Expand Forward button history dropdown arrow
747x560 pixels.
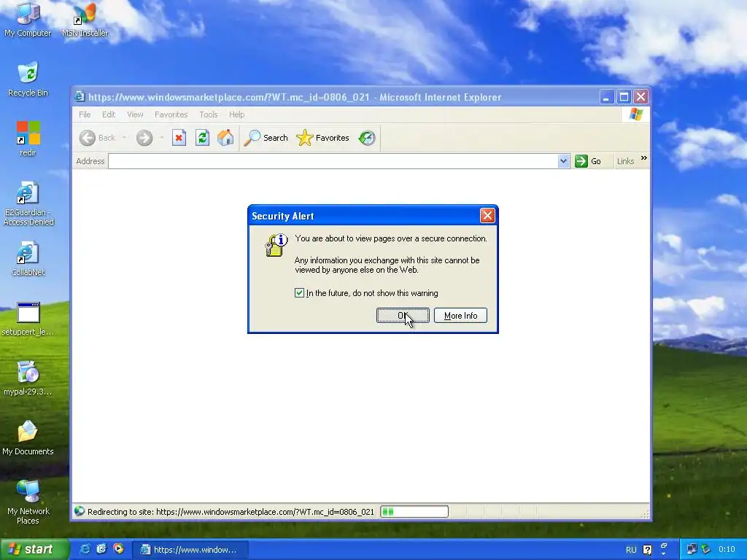(x=161, y=138)
